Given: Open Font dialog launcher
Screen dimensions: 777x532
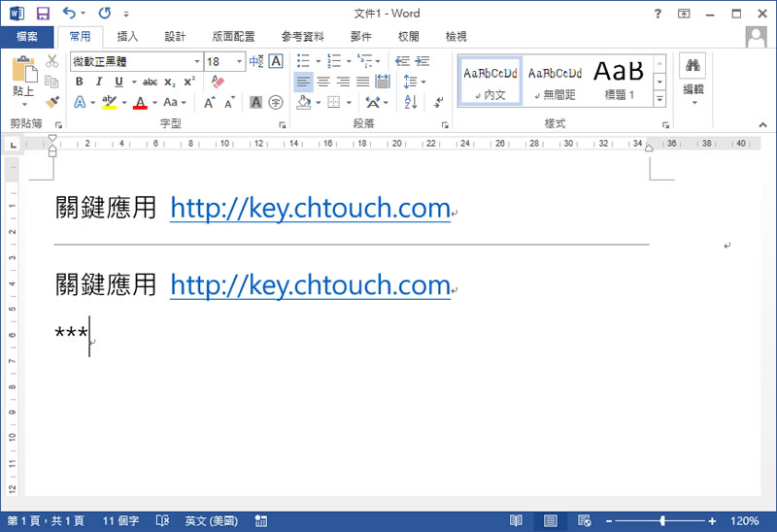Looking at the screenshot, I should [x=282, y=125].
